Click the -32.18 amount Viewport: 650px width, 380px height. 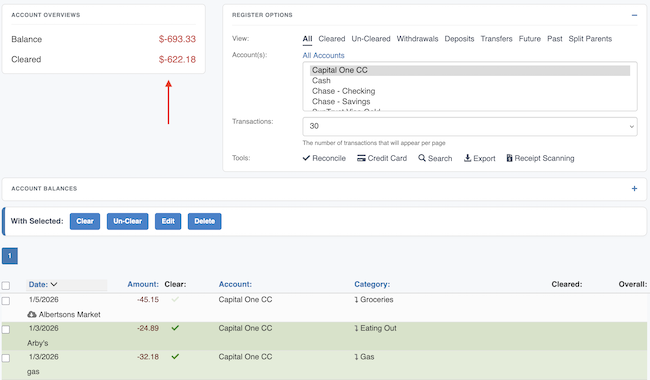(148, 357)
